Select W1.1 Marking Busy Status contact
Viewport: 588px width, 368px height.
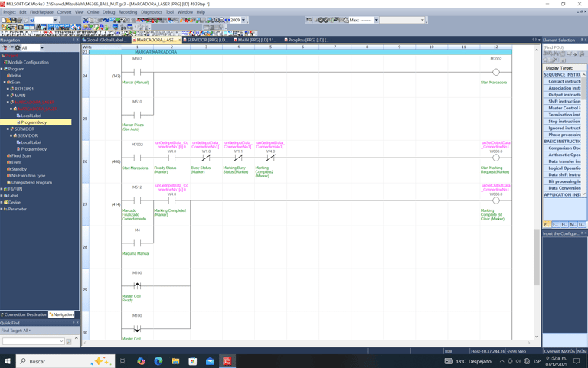point(239,158)
